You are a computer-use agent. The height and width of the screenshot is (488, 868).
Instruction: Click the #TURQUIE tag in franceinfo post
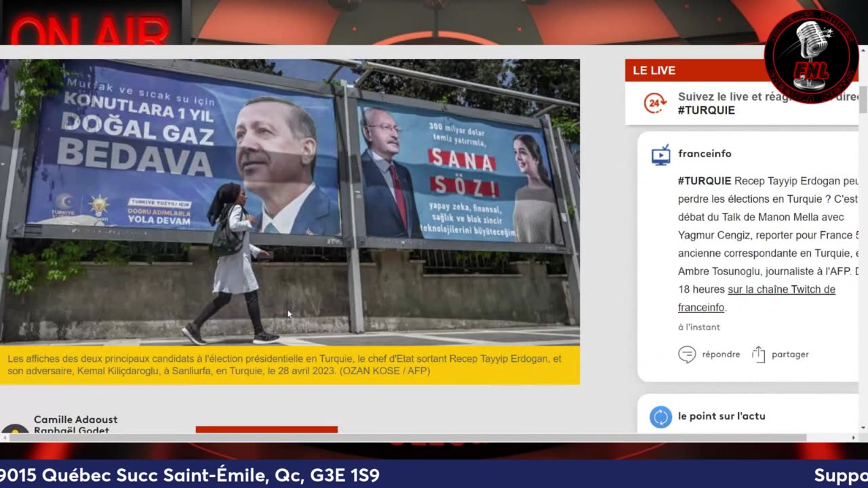(x=705, y=181)
